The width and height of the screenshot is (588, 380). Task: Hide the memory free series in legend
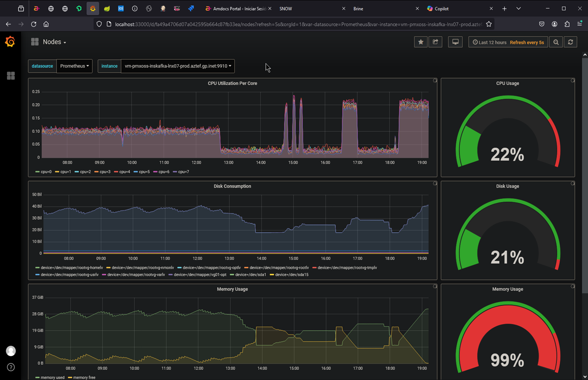click(86, 377)
